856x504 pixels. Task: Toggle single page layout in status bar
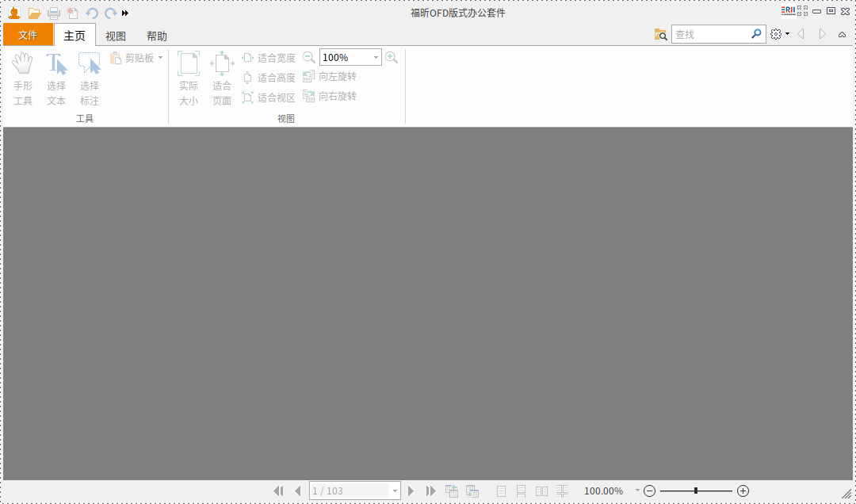click(x=501, y=491)
